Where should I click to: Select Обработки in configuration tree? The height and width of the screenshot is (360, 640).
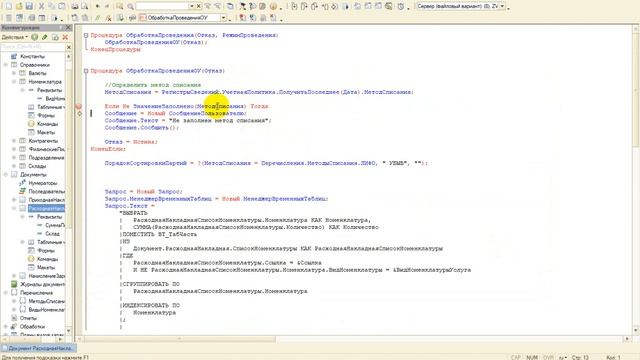32,327
